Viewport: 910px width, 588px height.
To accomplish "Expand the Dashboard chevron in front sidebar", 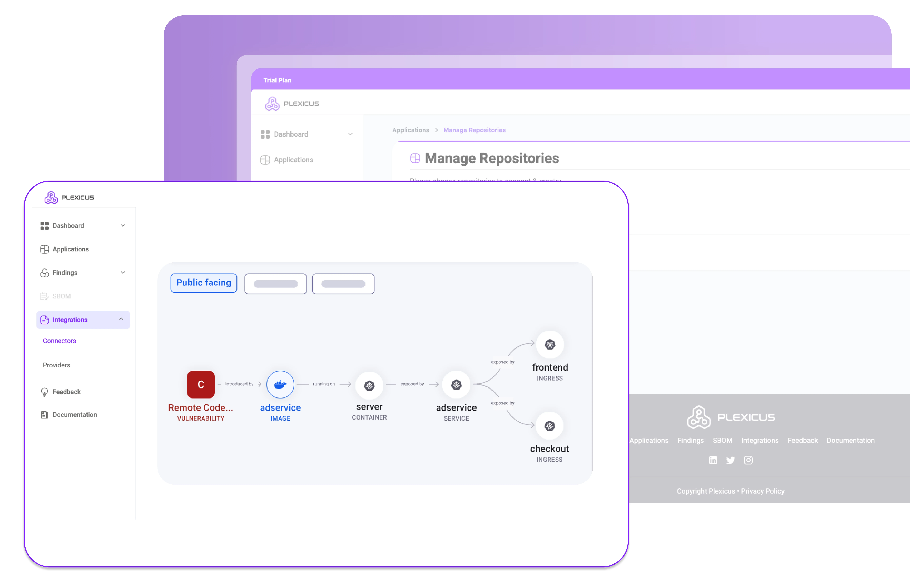I will (123, 226).
